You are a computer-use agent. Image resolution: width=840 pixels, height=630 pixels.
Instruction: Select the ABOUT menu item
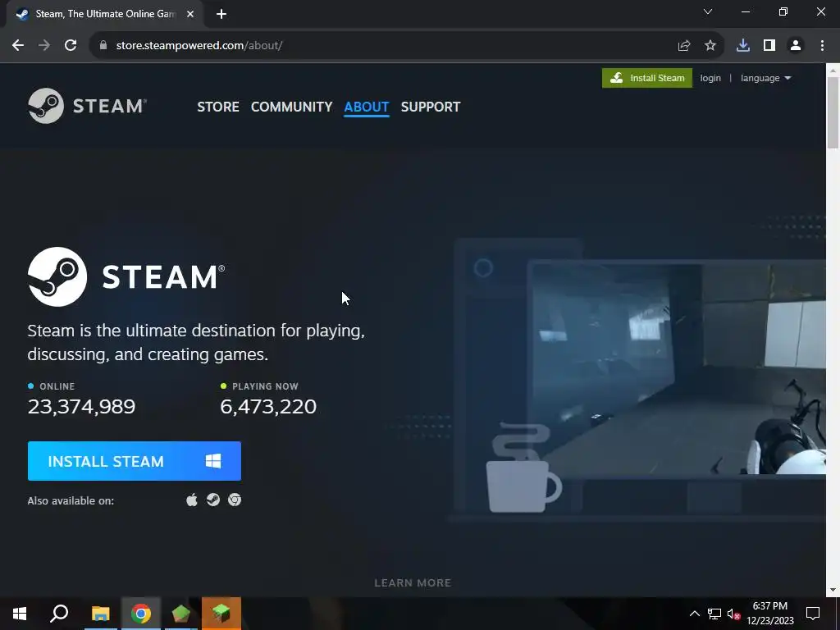[x=367, y=107]
